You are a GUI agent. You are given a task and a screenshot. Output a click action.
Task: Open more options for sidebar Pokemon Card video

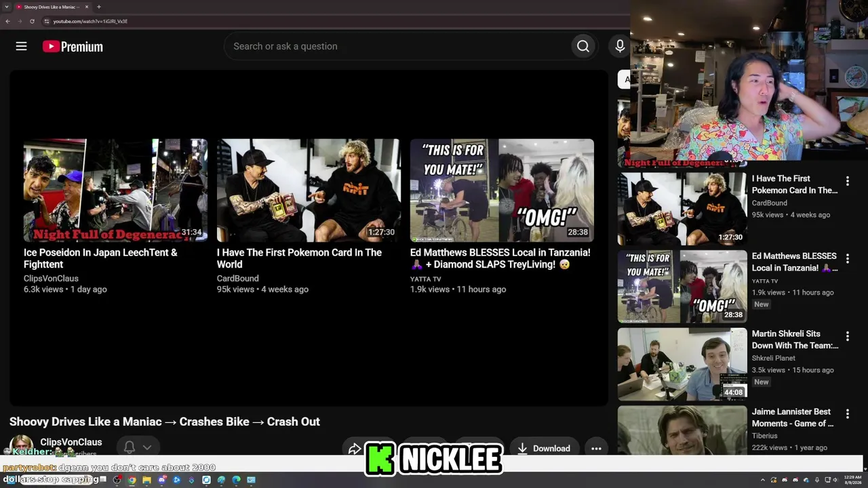point(847,181)
